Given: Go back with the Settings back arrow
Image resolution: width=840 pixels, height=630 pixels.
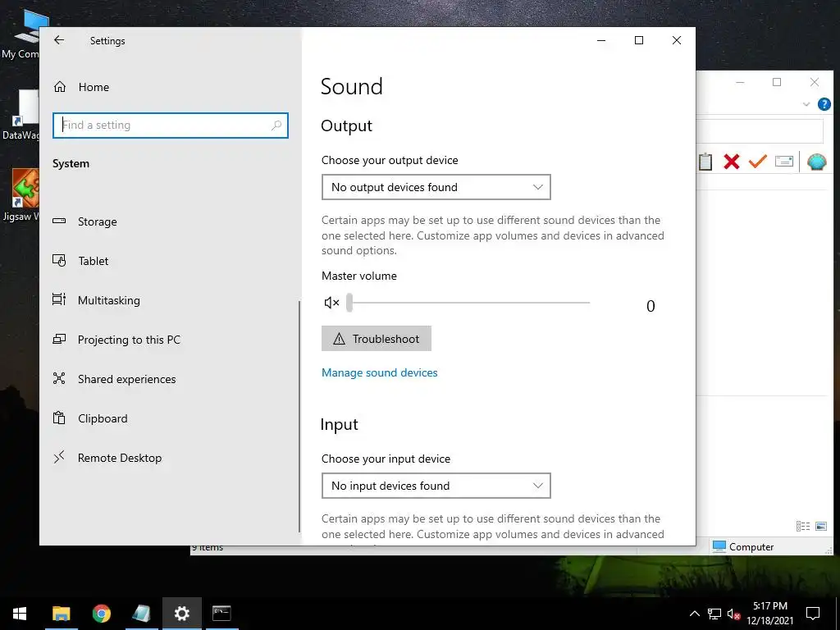Looking at the screenshot, I should pyautogui.click(x=59, y=40).
